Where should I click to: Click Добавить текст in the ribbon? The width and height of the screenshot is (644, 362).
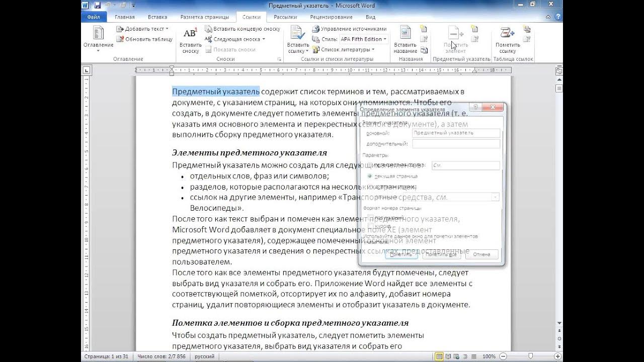click(142, 29)
